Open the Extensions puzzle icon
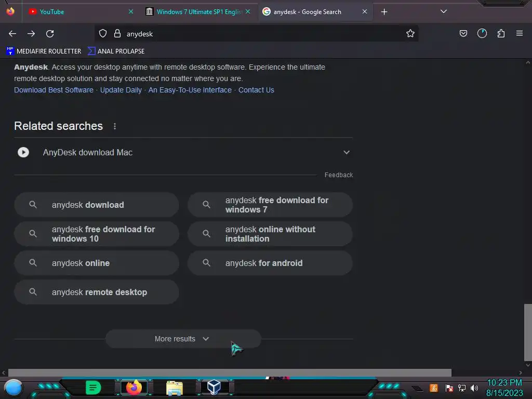The height and width of the screenshot is (399, 532). 501,33
